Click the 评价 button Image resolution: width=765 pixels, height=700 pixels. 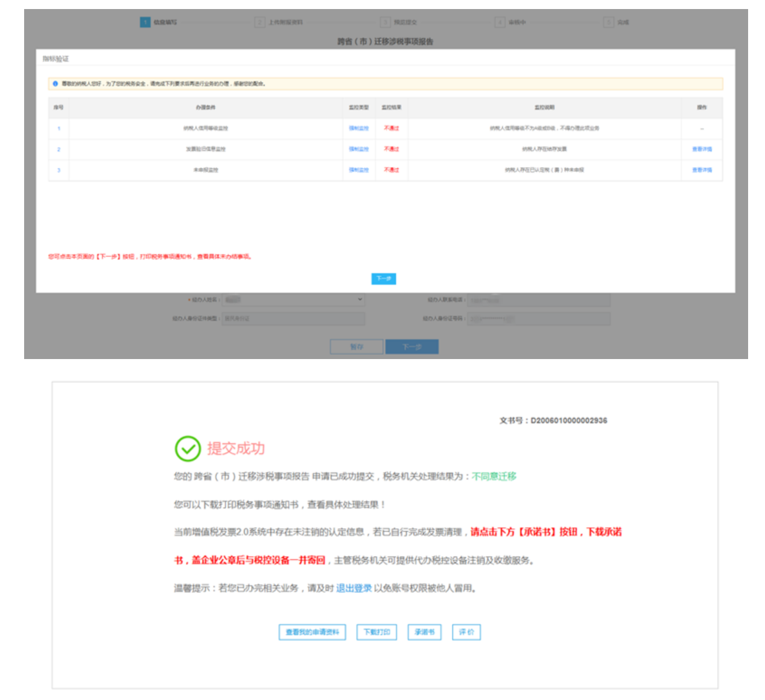pyautogui.click(x=466, y=632)
